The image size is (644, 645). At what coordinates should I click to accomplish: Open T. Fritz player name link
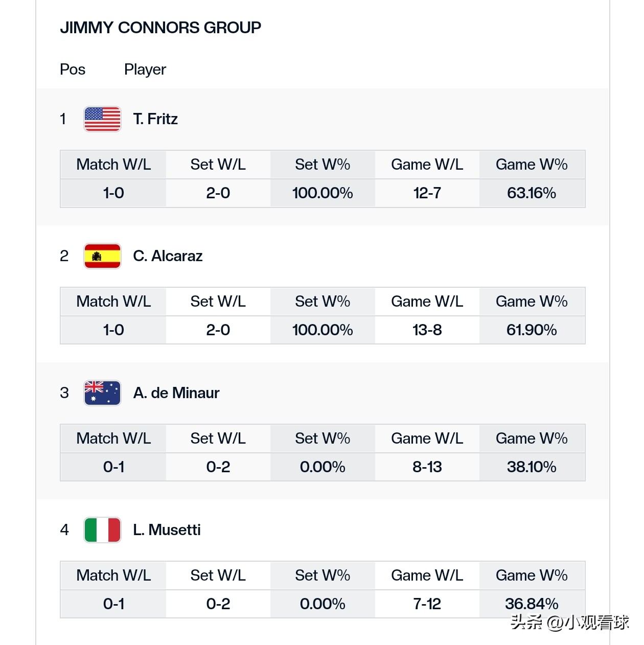[155, 119]
